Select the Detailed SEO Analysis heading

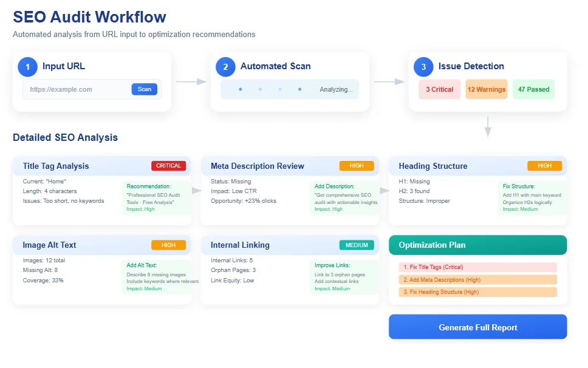(66, 137)
